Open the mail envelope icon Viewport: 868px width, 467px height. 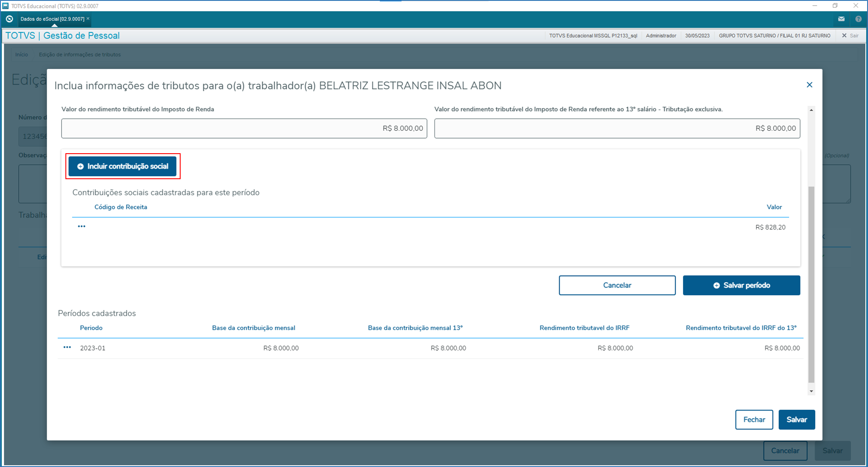coord(841,19)
